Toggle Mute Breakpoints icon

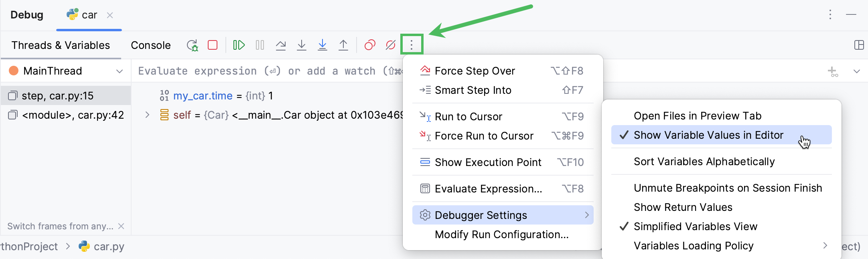pyautogui.click(x=390, y=45)
